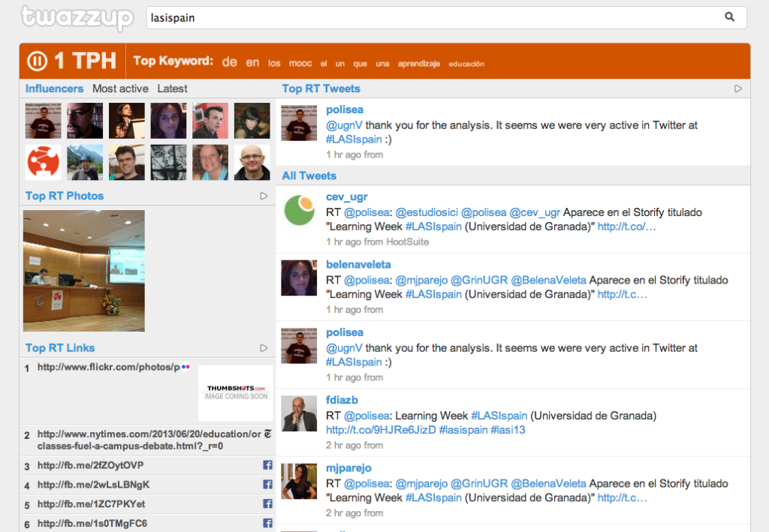Screen dimensions: 769x532
Task: Click the Facebook icon beside fb.me/2fZOytOVP
Action: [267, 465]
